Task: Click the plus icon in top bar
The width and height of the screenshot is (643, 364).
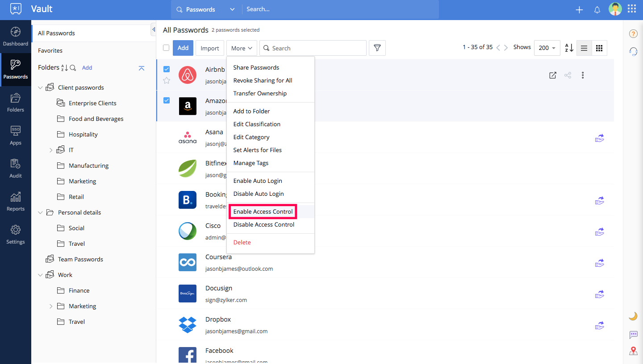Action: click(579, 10)
